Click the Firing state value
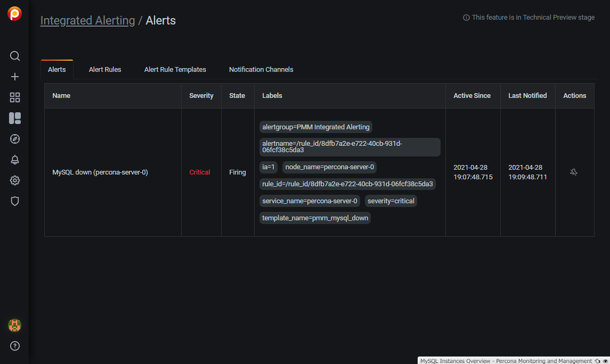 237,172
